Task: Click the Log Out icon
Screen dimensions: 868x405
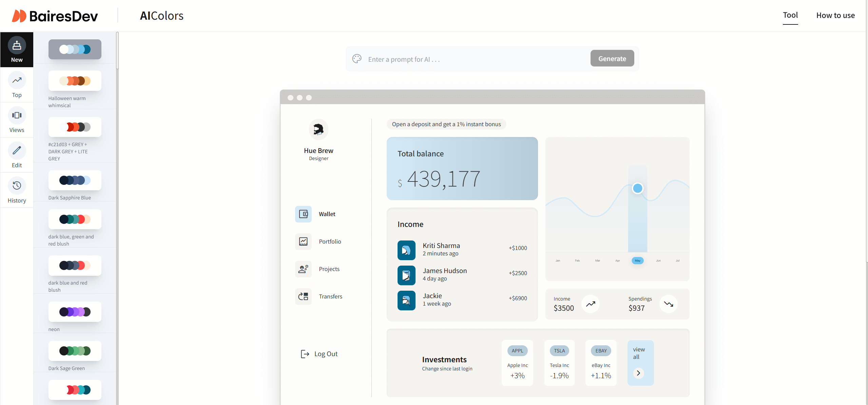Action: click(x=305, y=354)
